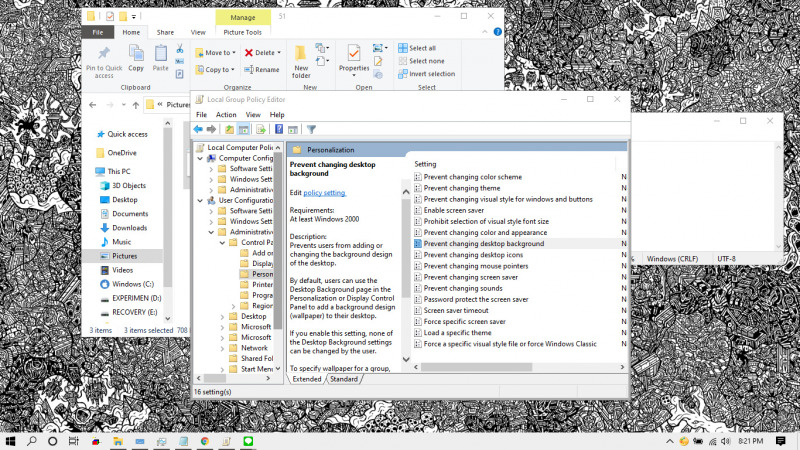
Task: Switch to the Extended tab
Action: (x=307, y=379)
